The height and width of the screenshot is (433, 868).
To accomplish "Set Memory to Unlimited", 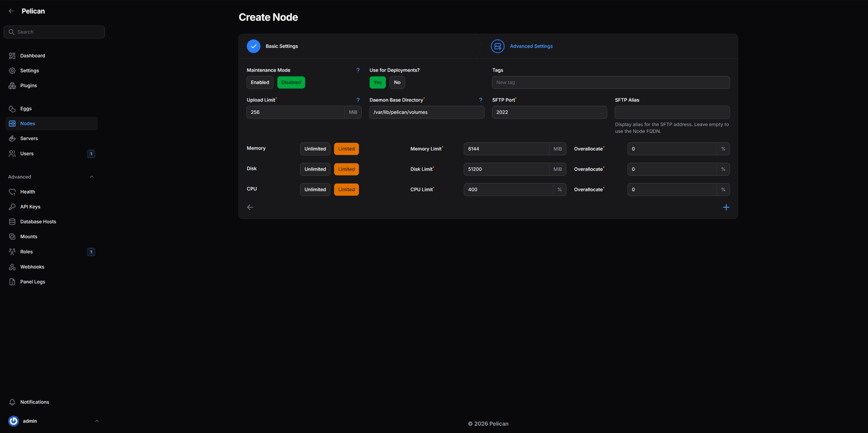I will pos(315,149).
